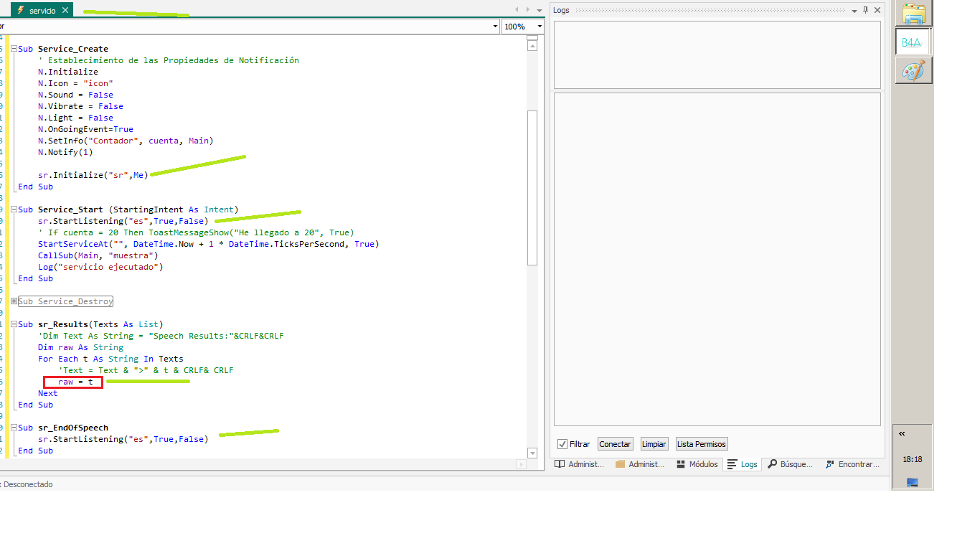Viewport: 980px width, 551px height.
Task: Click the horizontal scroll right arrow
Action: point(521,464)
